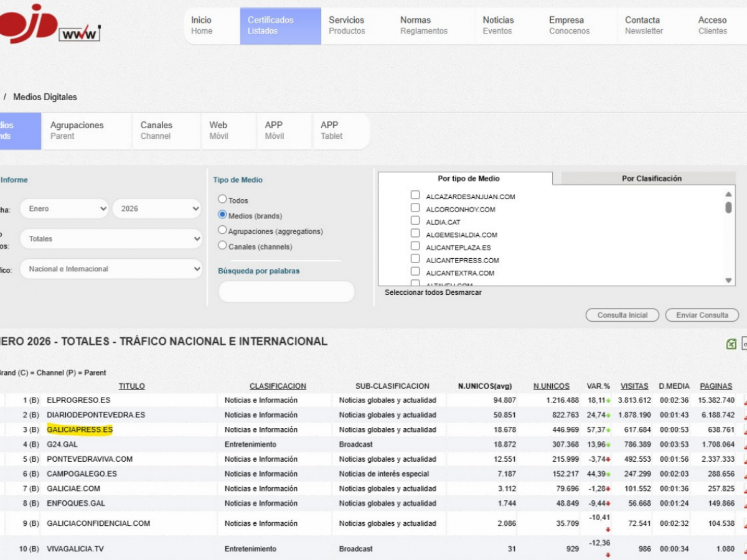Click the Excel export icon
The image size is (747, 560).
tap(731, 344)
